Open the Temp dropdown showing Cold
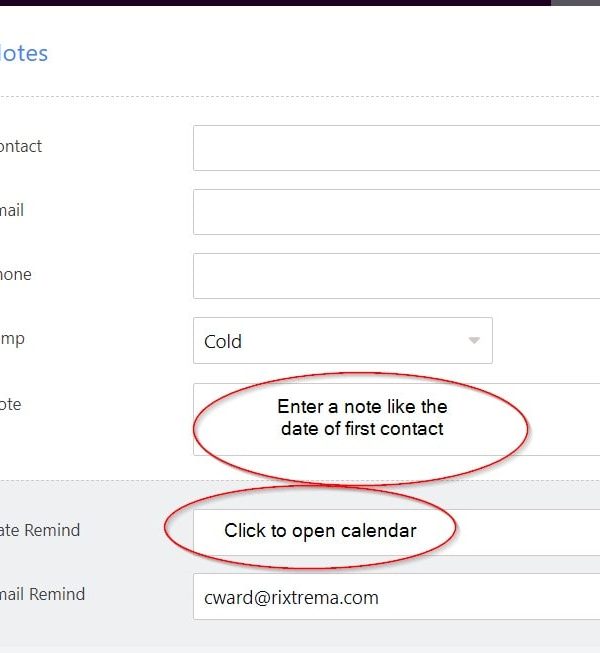Viewport: 600px width, 653px height. click(340, 341)
